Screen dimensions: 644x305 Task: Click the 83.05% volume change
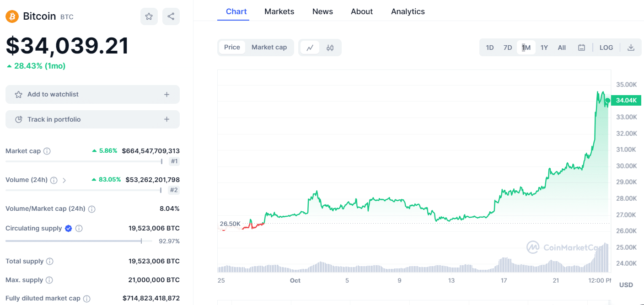106,180
